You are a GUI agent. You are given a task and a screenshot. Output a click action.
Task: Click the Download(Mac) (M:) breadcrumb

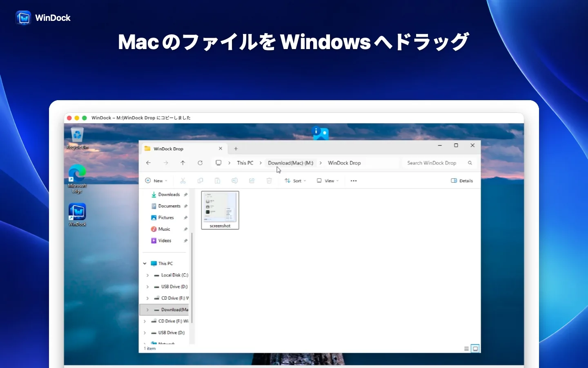point(291,163)
